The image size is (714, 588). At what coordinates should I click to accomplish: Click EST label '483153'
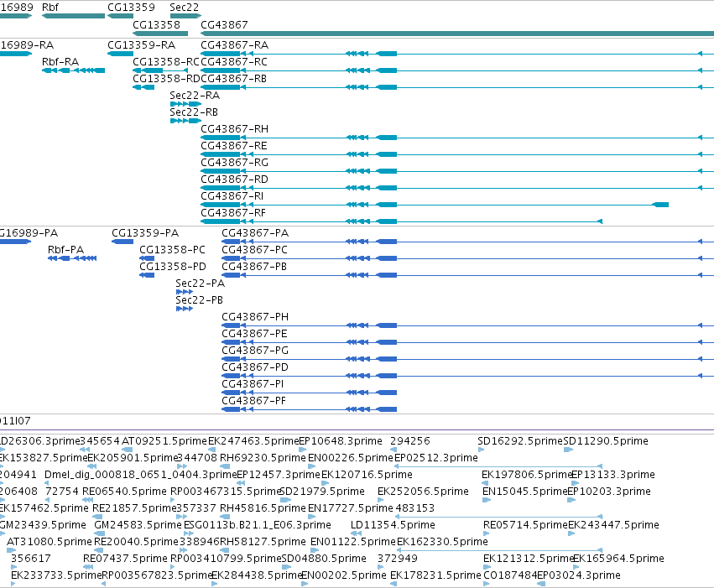(x=414, y=508)
